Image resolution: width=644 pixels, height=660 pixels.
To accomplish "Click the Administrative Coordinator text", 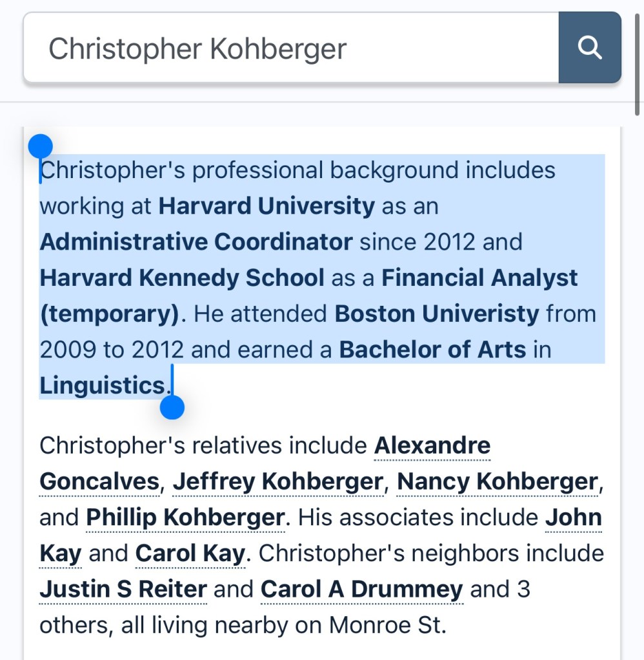I will 196,243.
